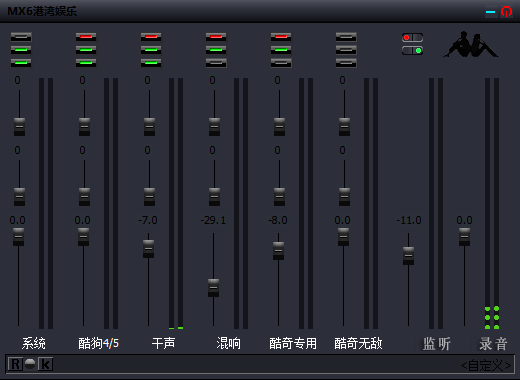Click the second small fader of 酷狗4/5 channel

click(84, 197)
